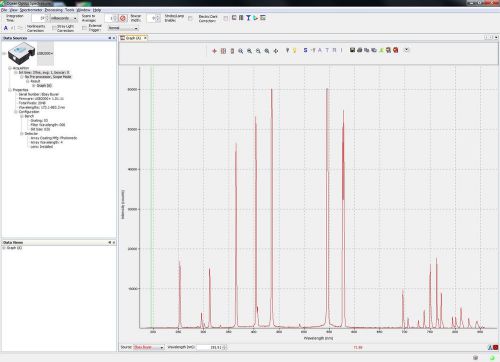Click the I irradiance mode icon
Screen dimensions: 500x362
click(341, 50)
